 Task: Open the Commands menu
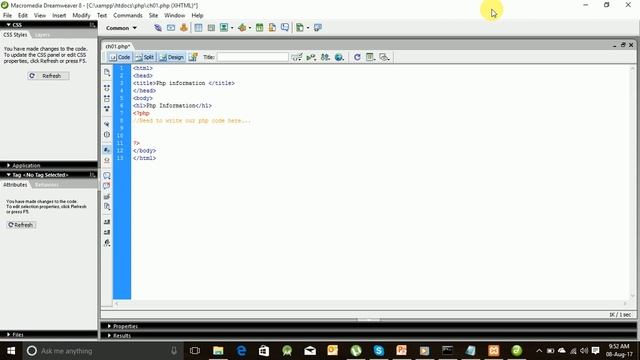(128, 16)
